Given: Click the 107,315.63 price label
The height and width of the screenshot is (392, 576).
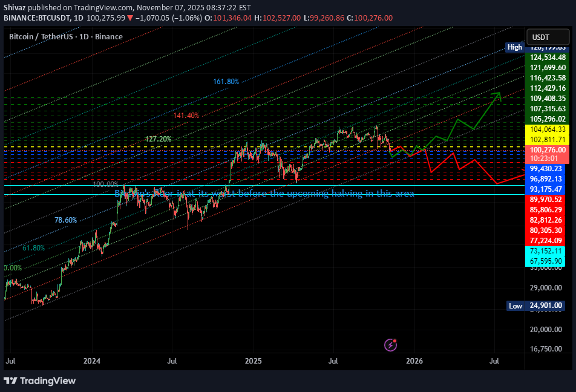Looking at the screenshot, I should point(548,109).
